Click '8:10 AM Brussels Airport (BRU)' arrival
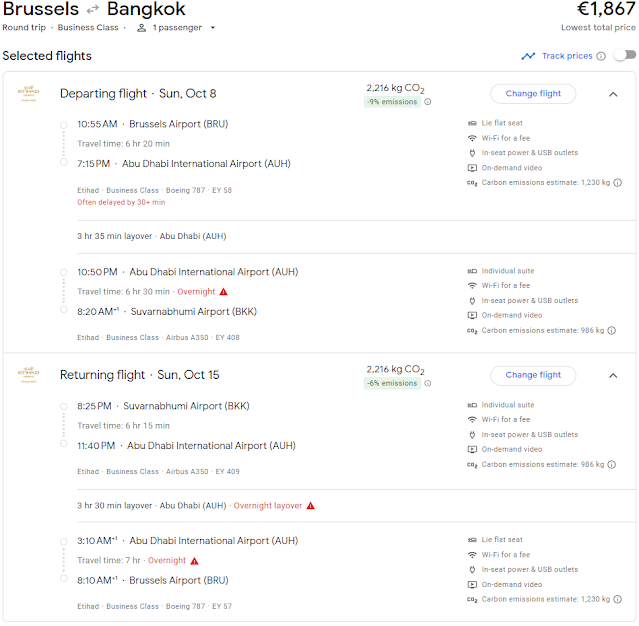 pyautogui.click(x=153, y=580)
